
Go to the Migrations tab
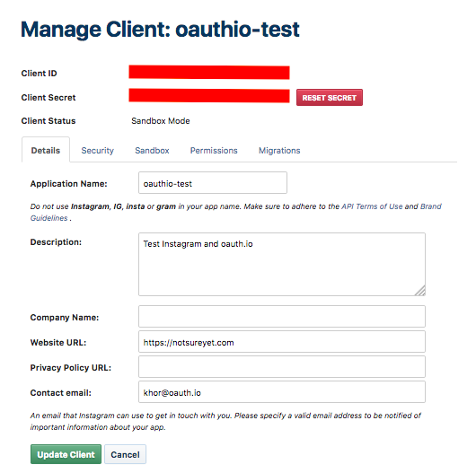pos(279,151)
